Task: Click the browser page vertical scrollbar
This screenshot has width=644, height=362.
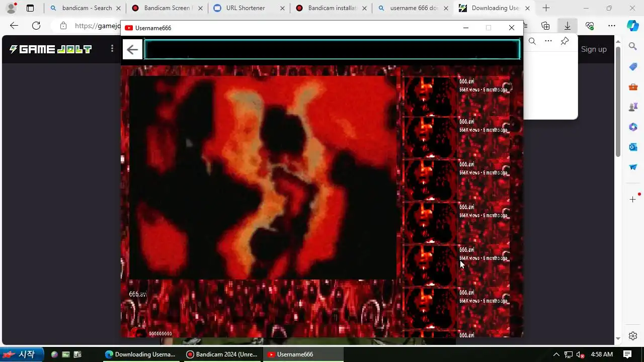Action: [618, 101]
